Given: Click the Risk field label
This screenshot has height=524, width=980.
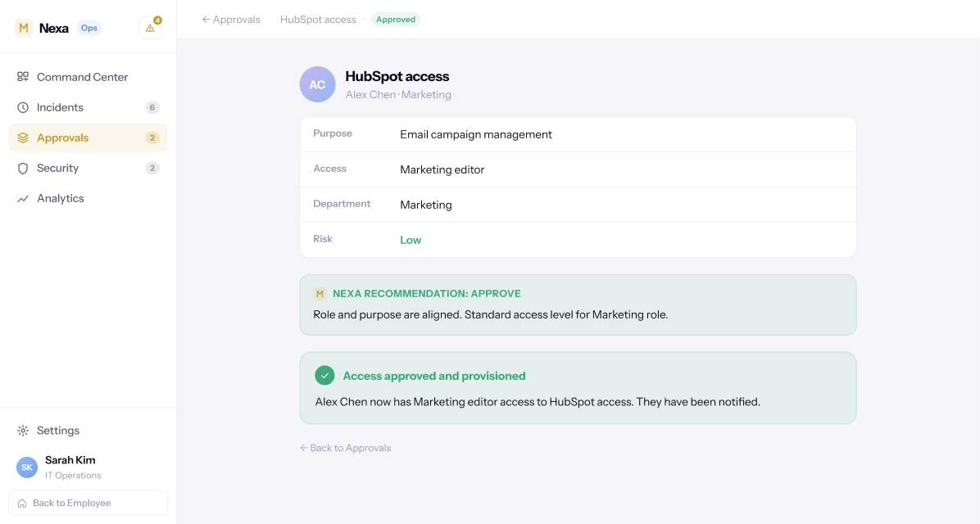Looking at the screenshot, I should click(x=323, y=238).
